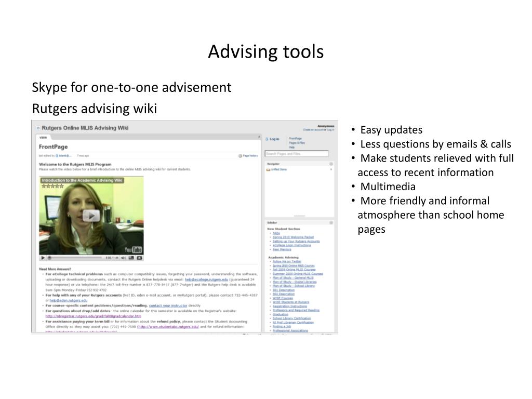Open Fall 2009 Online MLIS Courses link
Viewport: 532px width, 399px height.
coord(294,270)
